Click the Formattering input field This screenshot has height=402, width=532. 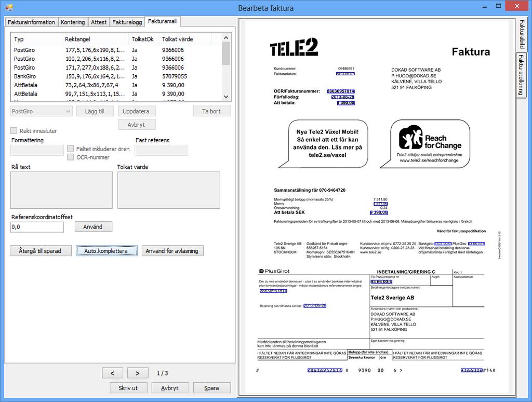[x=37, y=150]
